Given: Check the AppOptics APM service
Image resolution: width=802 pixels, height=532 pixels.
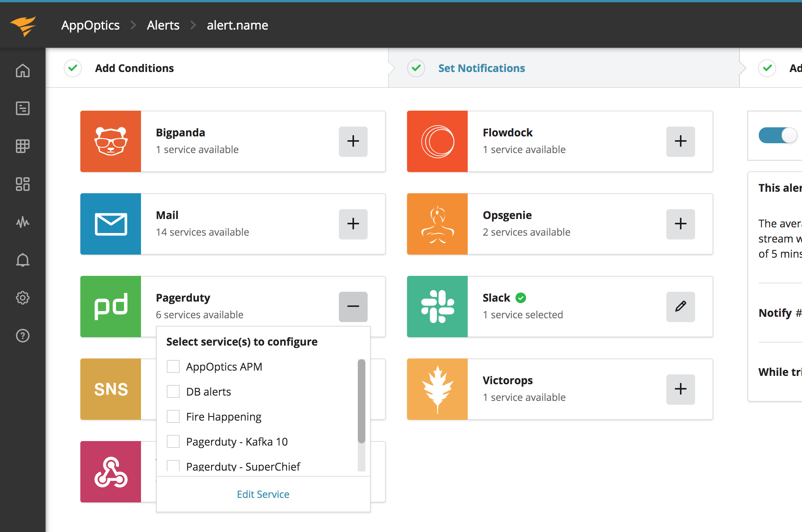Looking at the screenshot, I should 173,366.
